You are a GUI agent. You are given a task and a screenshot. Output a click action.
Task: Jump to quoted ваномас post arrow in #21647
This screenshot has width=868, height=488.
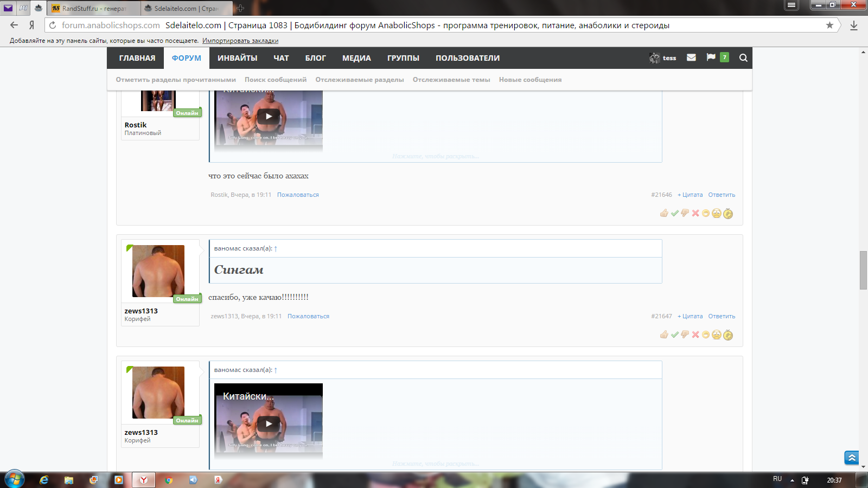point(276,249)
